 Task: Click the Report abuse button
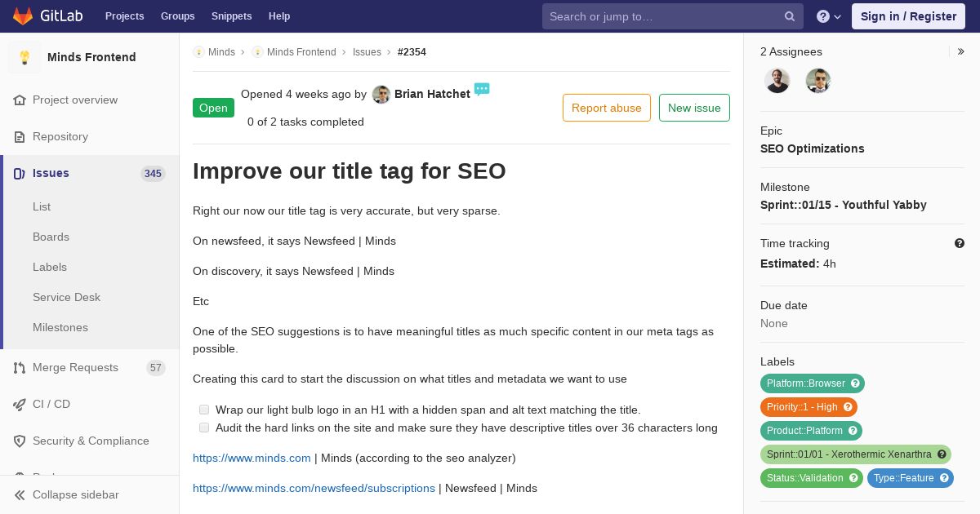[606, 108]
